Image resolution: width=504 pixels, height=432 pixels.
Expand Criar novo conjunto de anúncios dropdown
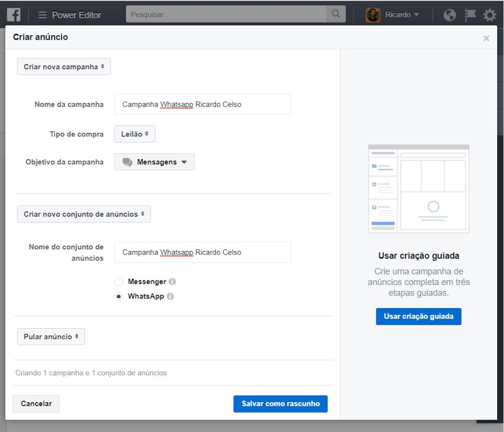pyautogui.click(x=84, y=214)
